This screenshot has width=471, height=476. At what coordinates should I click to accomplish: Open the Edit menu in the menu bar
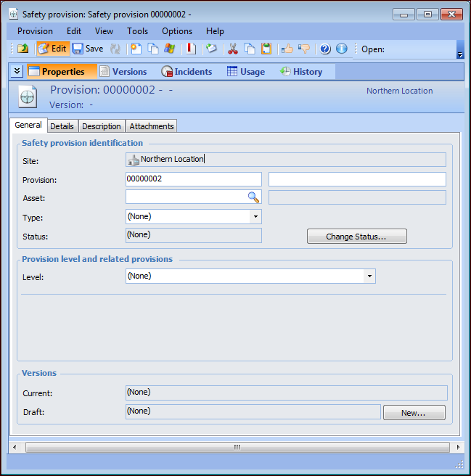74,31
